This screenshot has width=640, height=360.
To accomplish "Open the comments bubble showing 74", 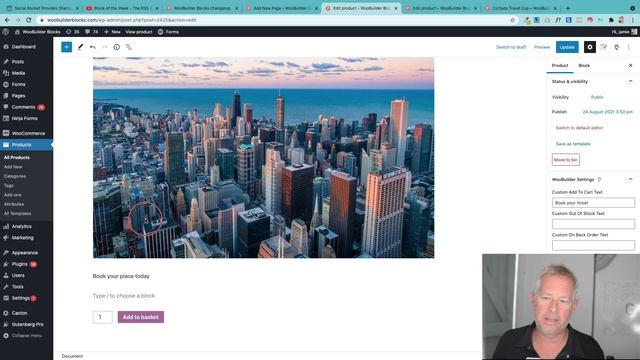I will tap(91, 31).
